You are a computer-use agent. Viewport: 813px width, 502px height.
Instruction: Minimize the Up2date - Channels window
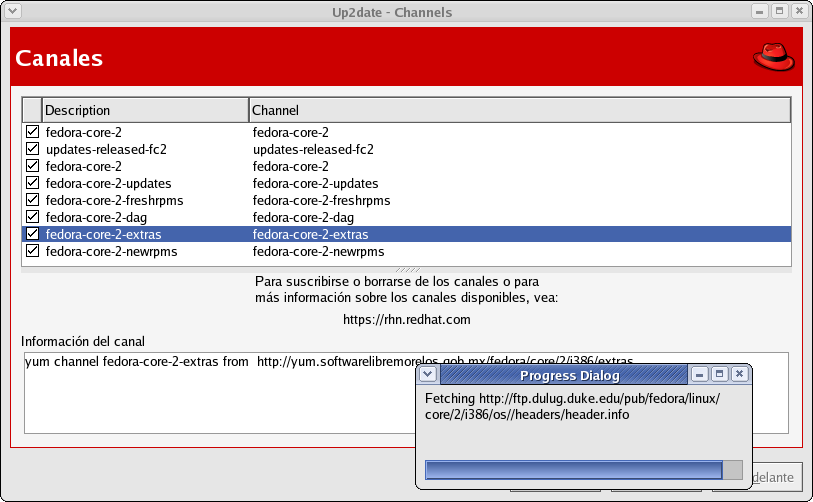point(760,11)
